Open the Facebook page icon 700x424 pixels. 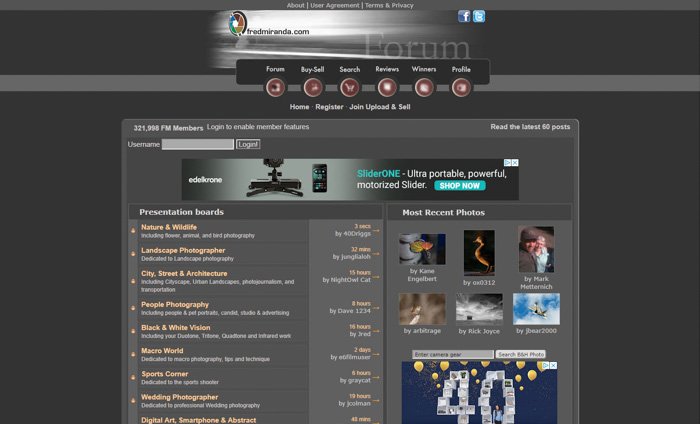point(464,17)
